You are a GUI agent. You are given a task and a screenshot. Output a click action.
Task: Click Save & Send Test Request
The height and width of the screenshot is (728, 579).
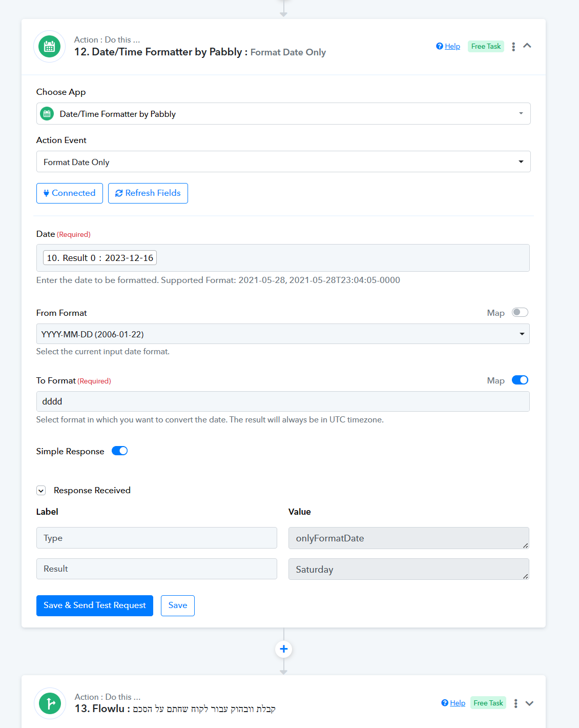tap(95, 605)
